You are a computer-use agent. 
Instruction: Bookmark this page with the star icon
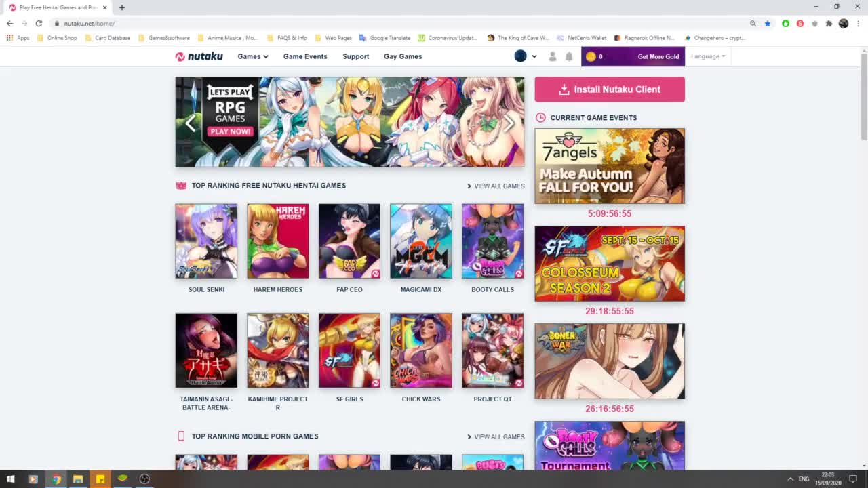[x=768, y=23]
